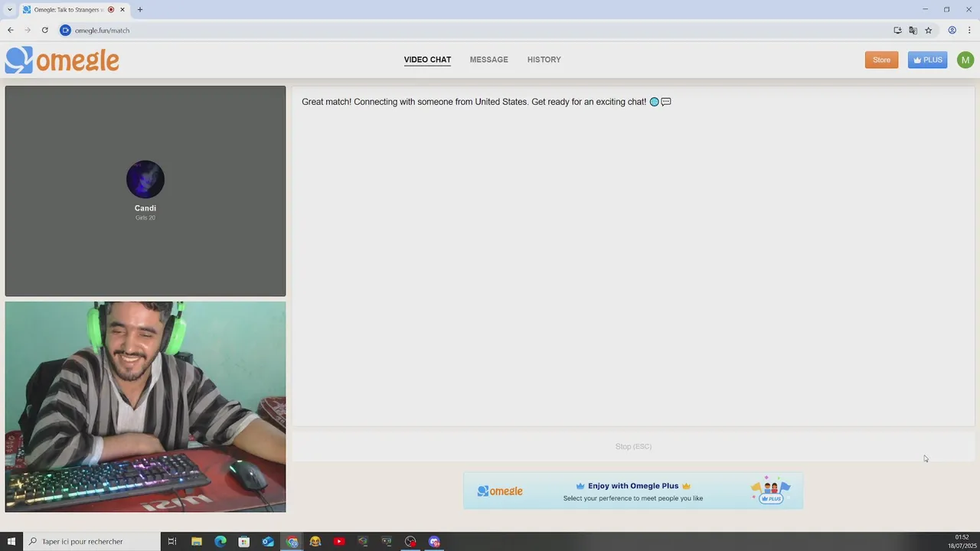Screen dimensions: 980x551
Task: Click the stranger Candi video panel
Action: pos(145,191)
